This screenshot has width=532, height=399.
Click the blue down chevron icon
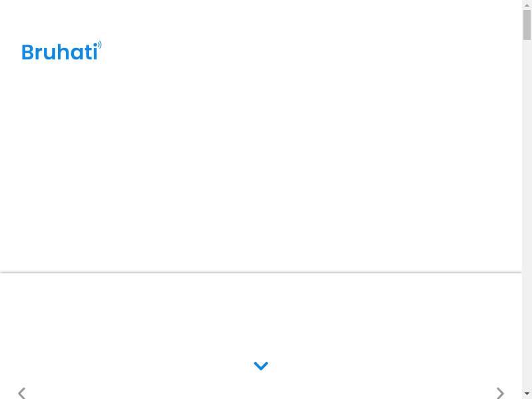(x=261, y=366)
